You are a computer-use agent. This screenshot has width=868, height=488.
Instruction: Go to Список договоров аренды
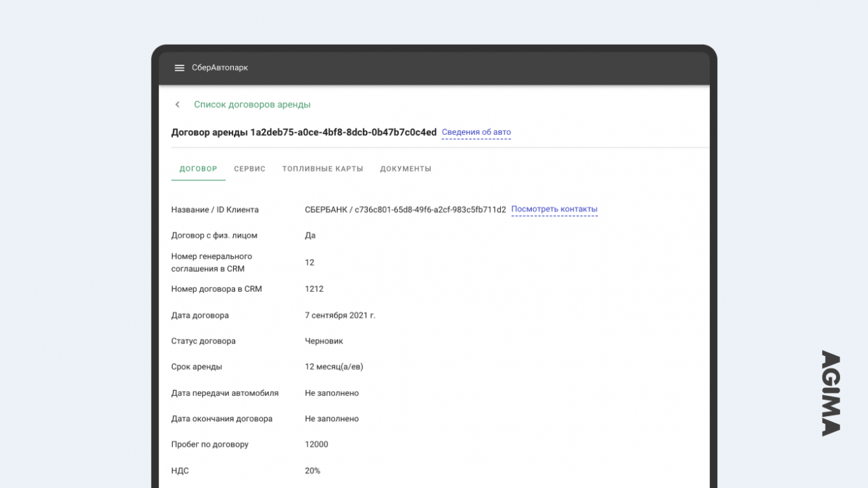[x=252, y=104]
